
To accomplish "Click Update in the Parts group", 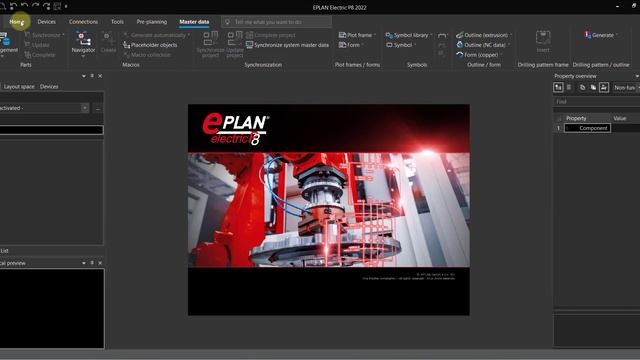I will click(37, 45).
